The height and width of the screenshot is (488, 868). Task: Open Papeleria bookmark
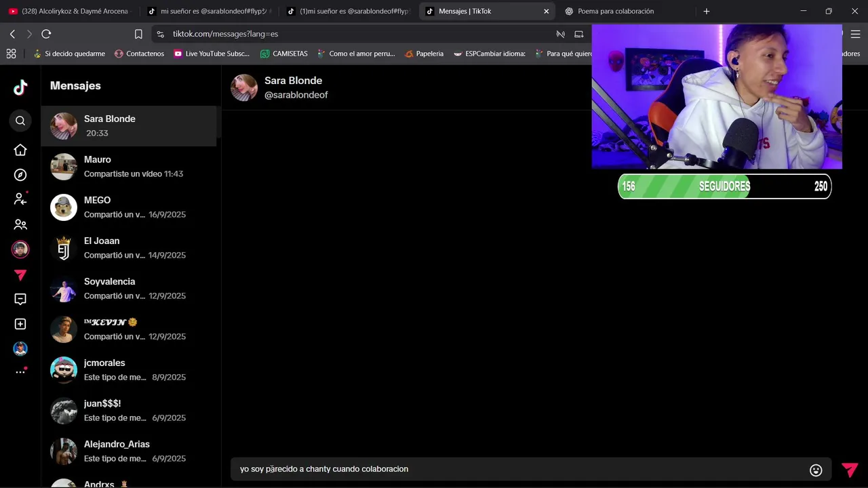[424, 54]
